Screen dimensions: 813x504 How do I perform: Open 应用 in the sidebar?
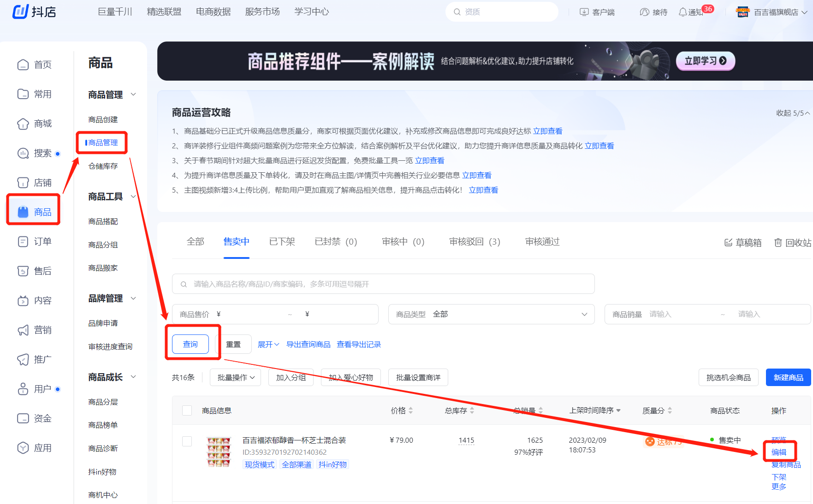(x=34, y=448)
